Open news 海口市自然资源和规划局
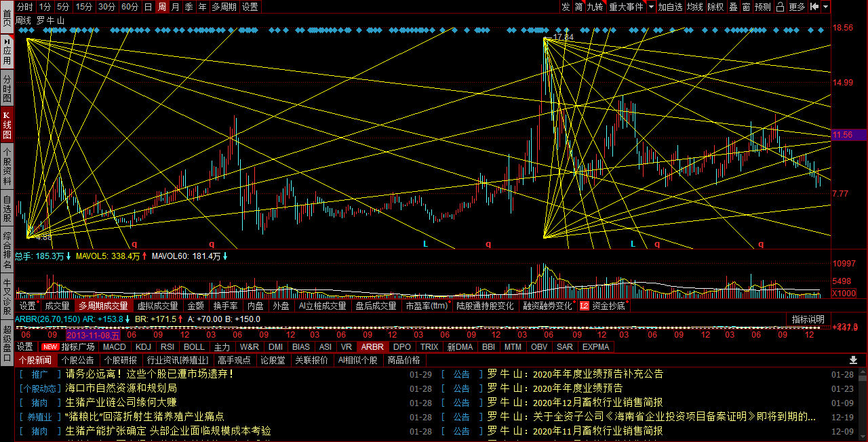 pos(121,388)
